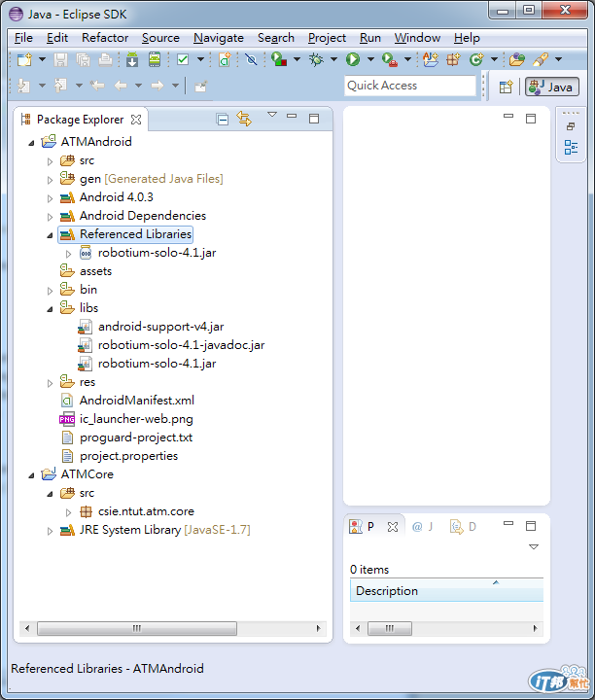Click Collapse All in Package Explorer

223,120
